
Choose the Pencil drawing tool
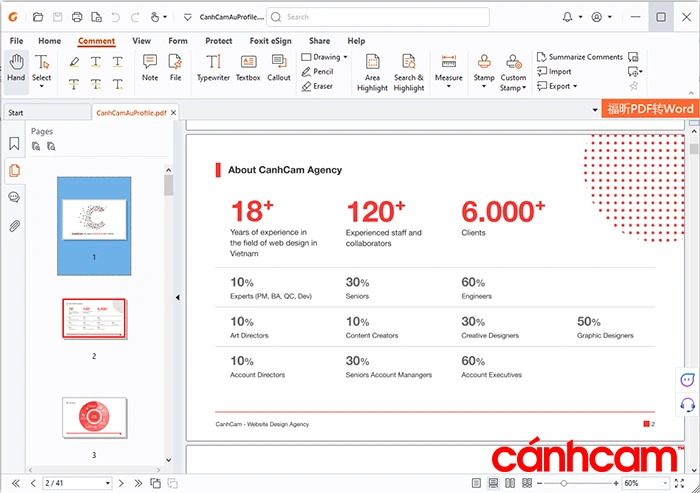317,71
